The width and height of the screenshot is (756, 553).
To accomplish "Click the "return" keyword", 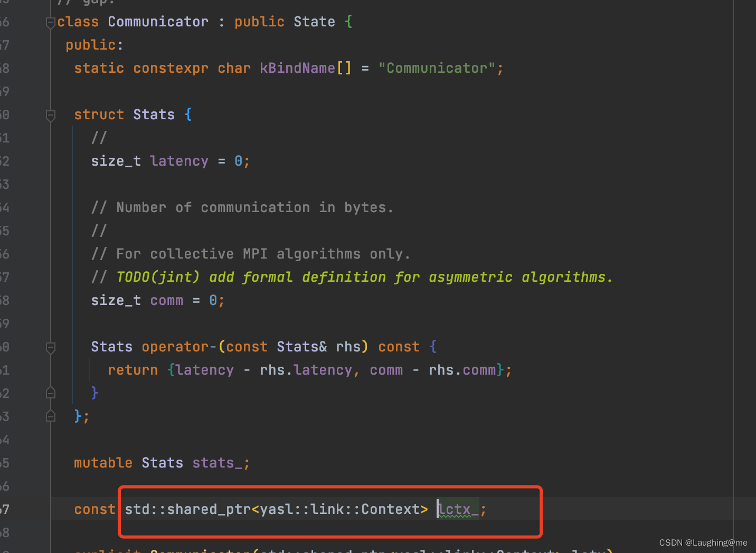I will point(133,370).
